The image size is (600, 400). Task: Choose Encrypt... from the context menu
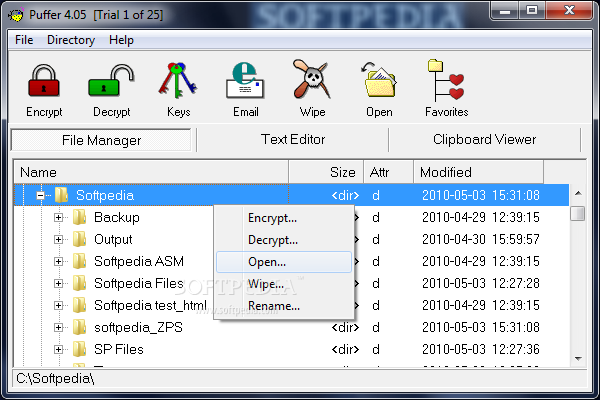pos(284,218)
